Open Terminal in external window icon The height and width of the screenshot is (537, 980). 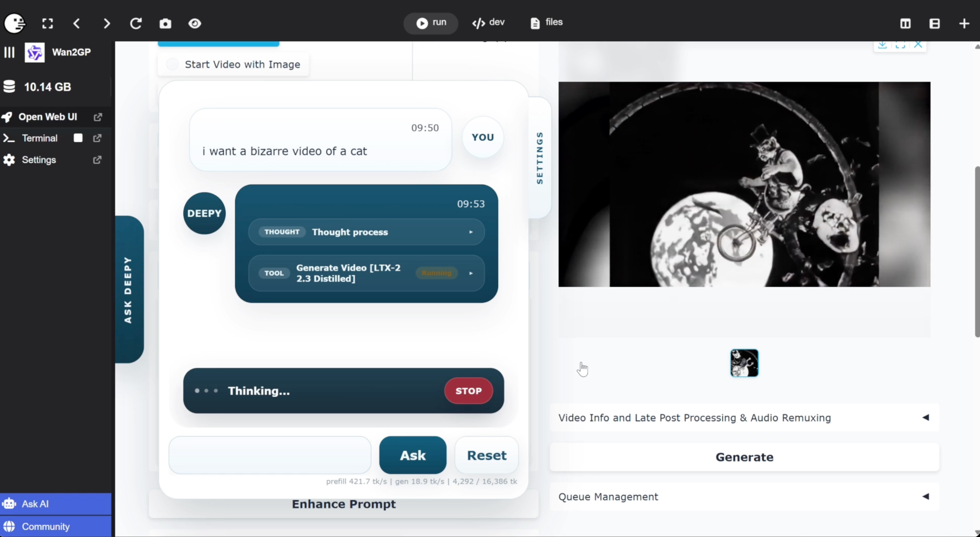[98, 138]
